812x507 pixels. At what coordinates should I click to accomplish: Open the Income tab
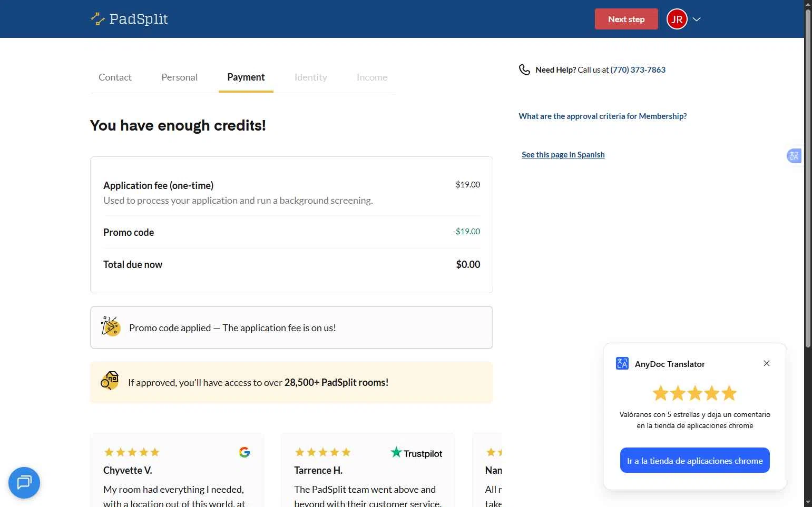tap(371, 77)
